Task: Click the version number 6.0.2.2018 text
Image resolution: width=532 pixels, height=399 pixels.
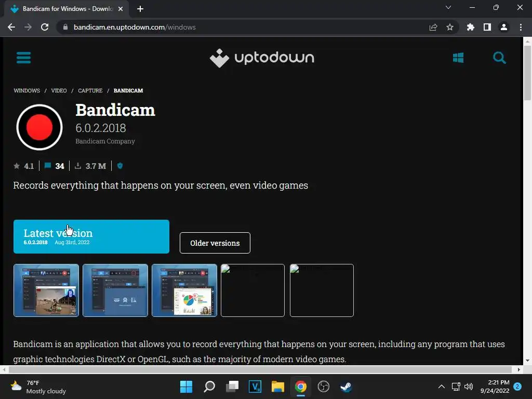Action: coord(100,128)
